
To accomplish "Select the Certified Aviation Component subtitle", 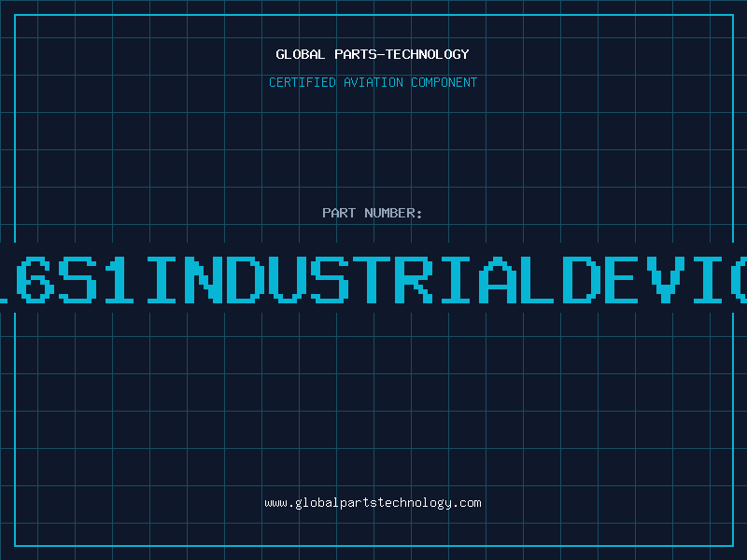I will tap(373, 82).
